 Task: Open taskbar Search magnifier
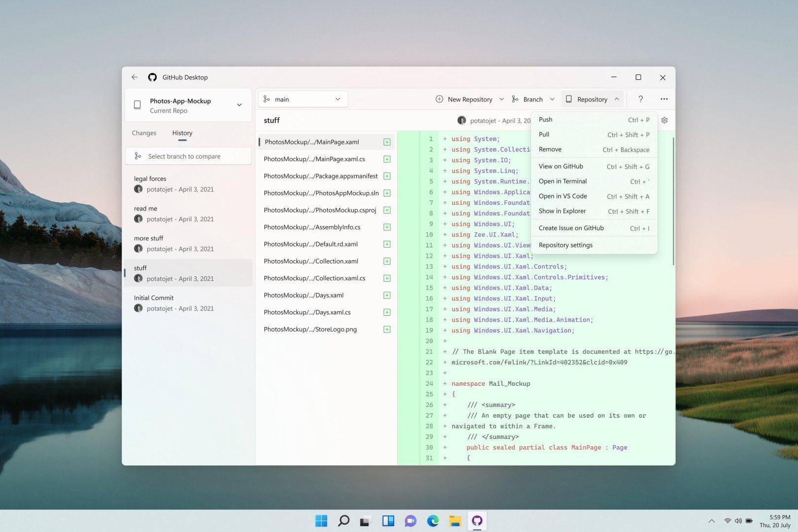coord(343,521)
